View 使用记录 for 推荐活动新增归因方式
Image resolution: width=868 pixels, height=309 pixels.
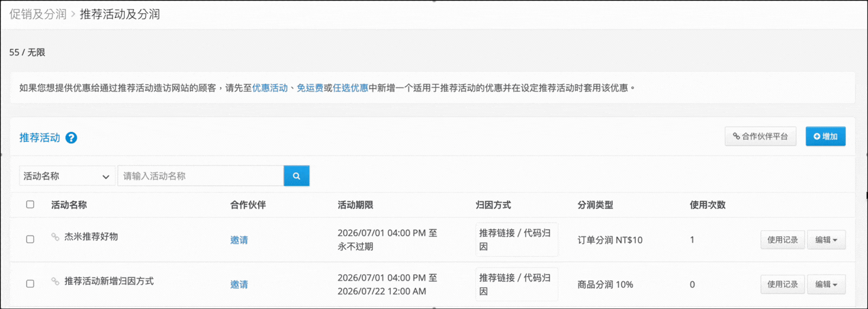click(782, 284)
